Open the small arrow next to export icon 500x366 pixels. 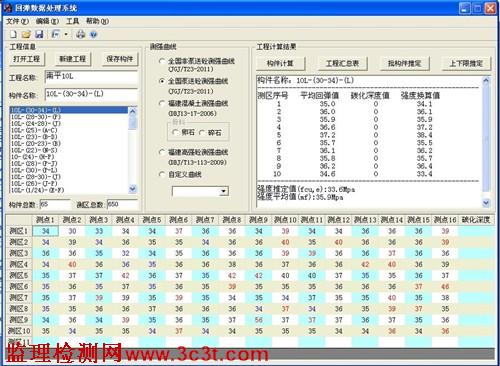coord(66,34)
